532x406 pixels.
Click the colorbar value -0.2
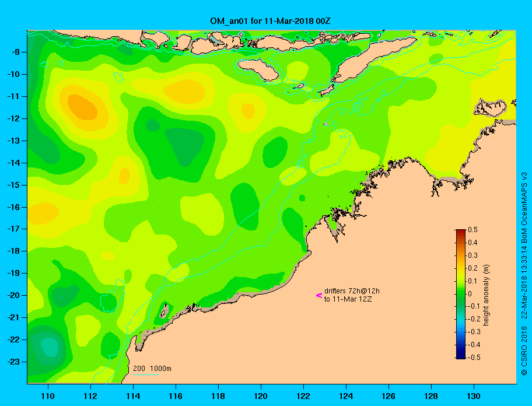pos(474,319)
